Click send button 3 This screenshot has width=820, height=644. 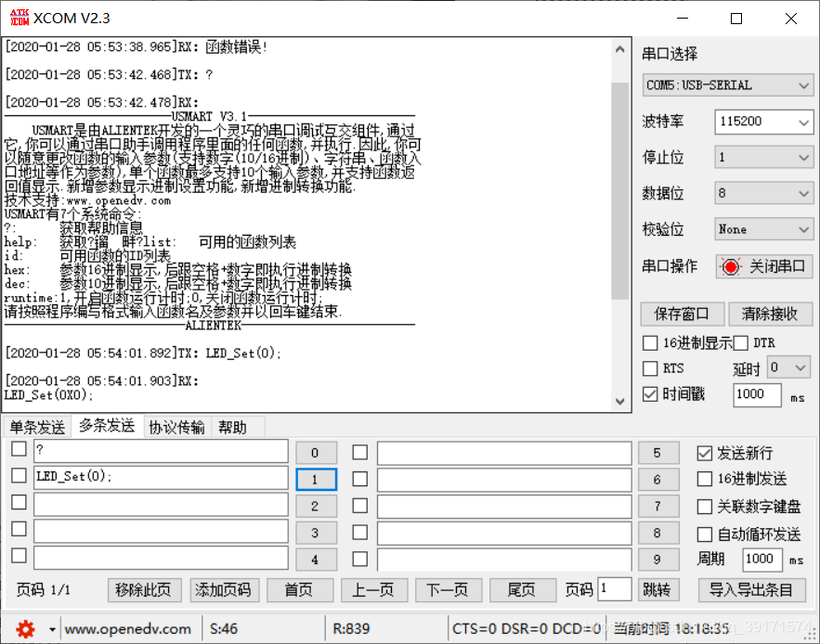316,533
